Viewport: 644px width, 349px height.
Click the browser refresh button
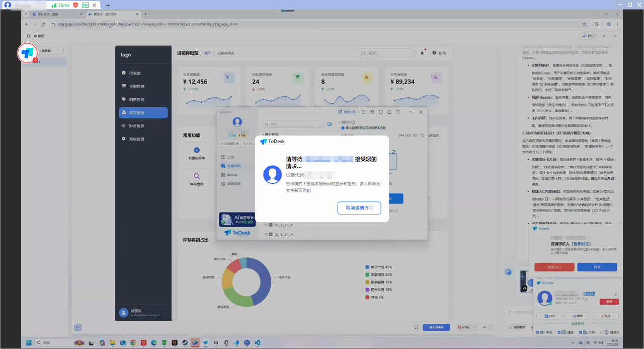coord(44,24)
